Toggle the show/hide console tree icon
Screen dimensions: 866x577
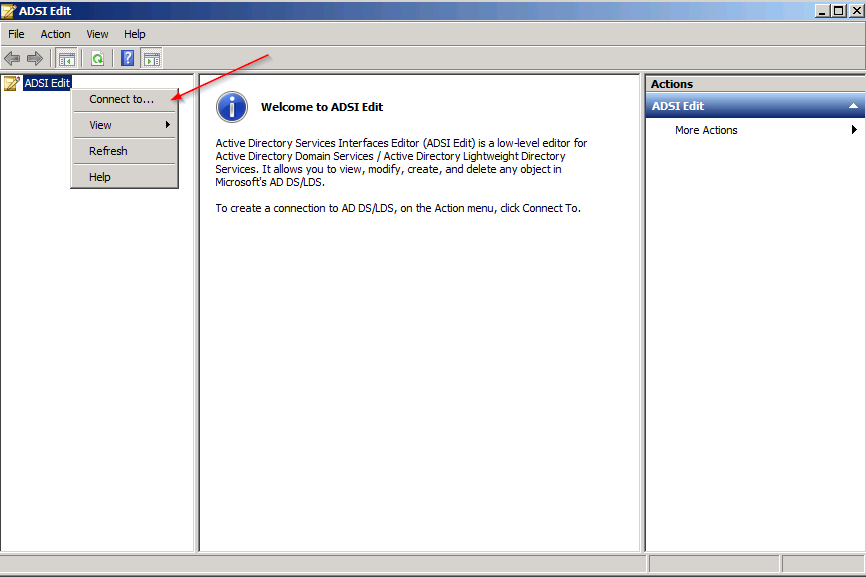[67, 58]
